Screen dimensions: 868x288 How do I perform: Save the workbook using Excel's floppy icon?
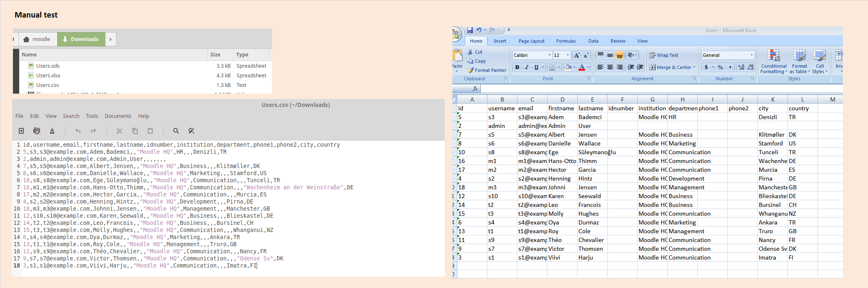(470, 30)
